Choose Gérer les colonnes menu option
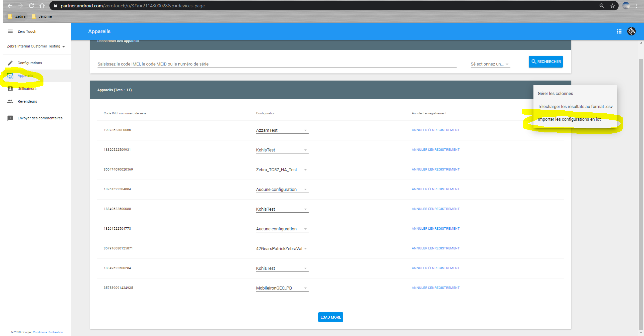 pyautogui.click(x=555, y=94)
